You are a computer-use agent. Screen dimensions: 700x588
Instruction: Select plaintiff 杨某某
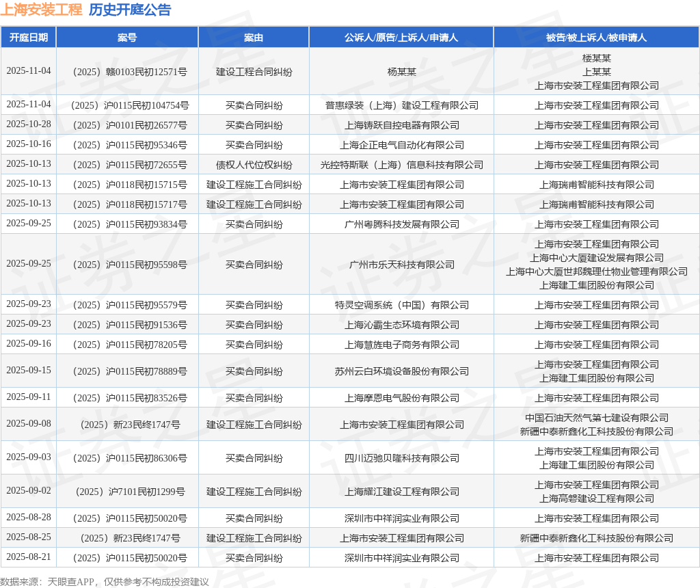(401, 72)
